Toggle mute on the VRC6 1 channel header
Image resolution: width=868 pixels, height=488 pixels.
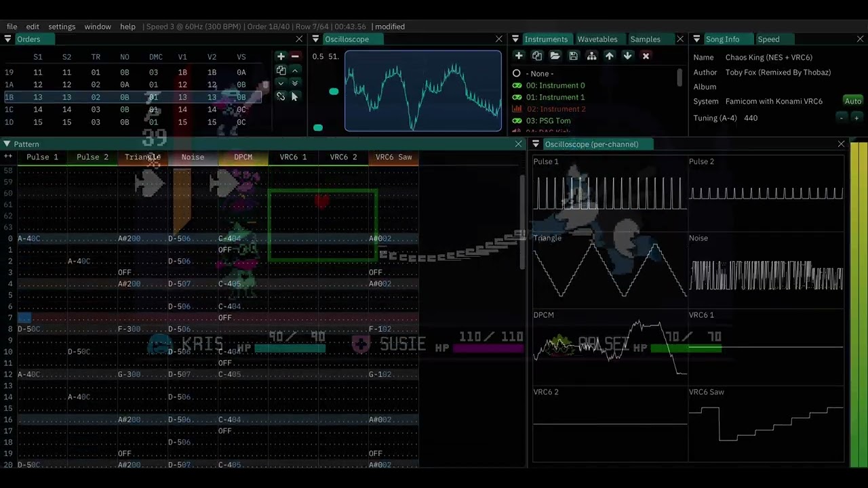coord(293,157)
